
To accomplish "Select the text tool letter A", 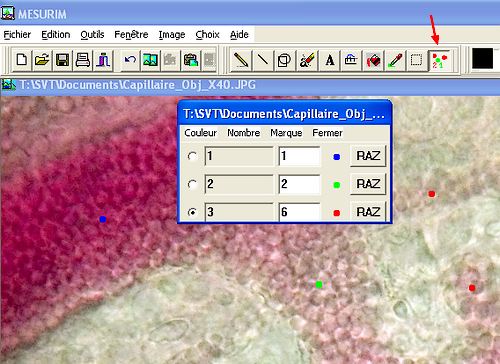I will 330,60.
